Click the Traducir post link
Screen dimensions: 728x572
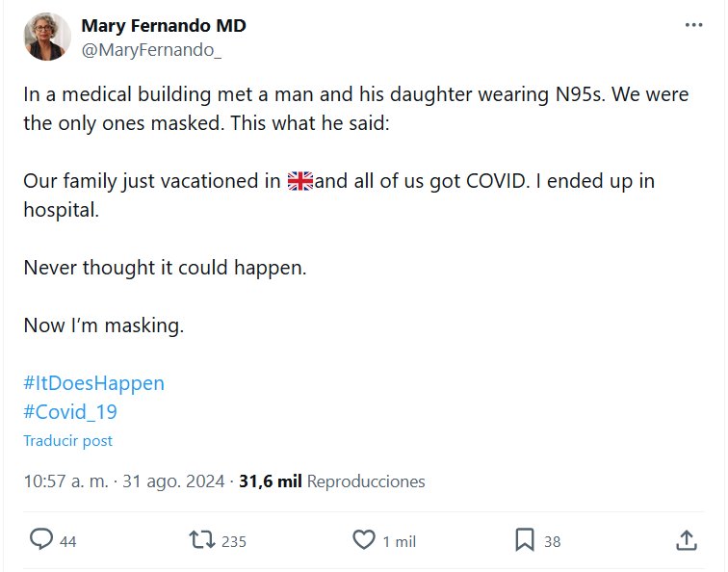tap(67, 441)
